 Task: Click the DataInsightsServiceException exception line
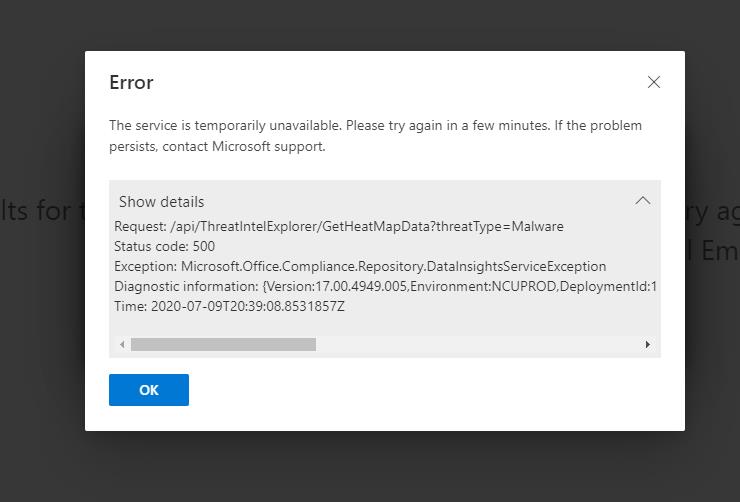(x=360, y=267)
